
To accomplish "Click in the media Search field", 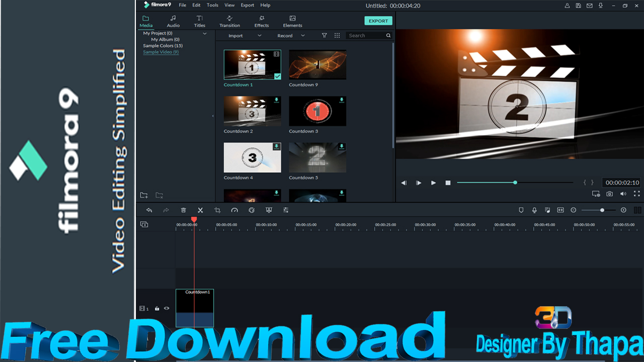I will click(369, 36).
